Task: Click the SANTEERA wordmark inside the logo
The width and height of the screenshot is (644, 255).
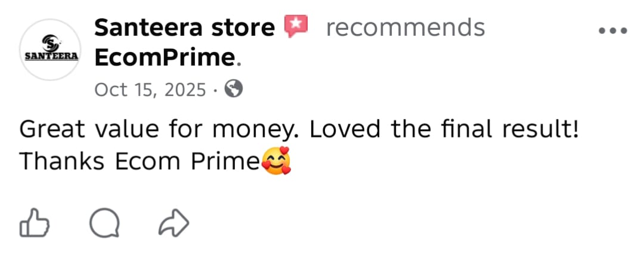Action: coord(51,57)
